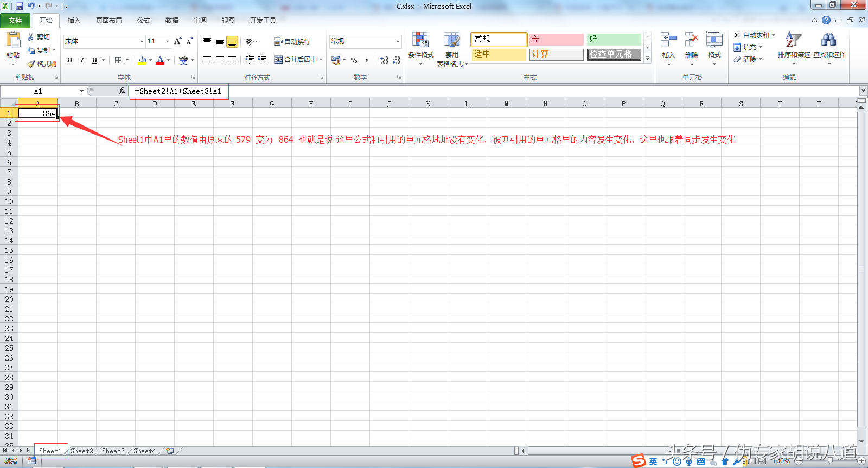This screenshot has width=868, height=468.
Task: Toggle Underline formatting
Action: [94, 60]
